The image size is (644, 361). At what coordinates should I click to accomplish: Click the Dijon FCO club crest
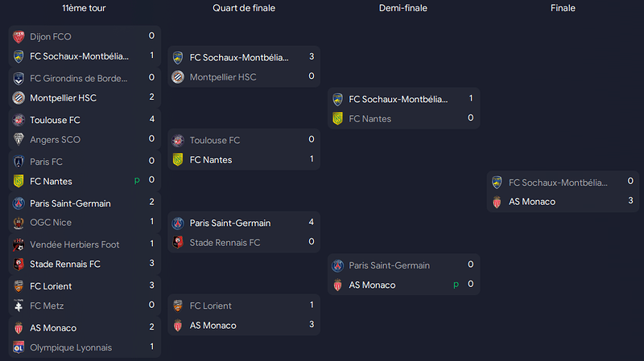[x=19, y=37]
